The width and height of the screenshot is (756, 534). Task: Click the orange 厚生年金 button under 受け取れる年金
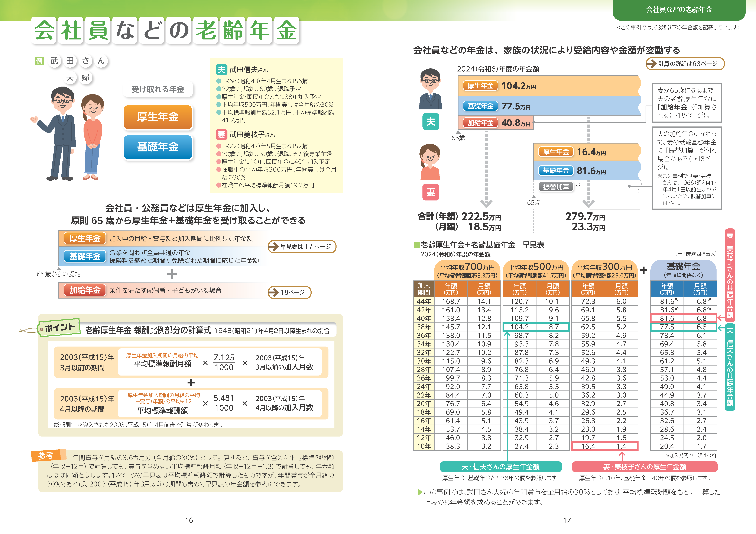158,117
